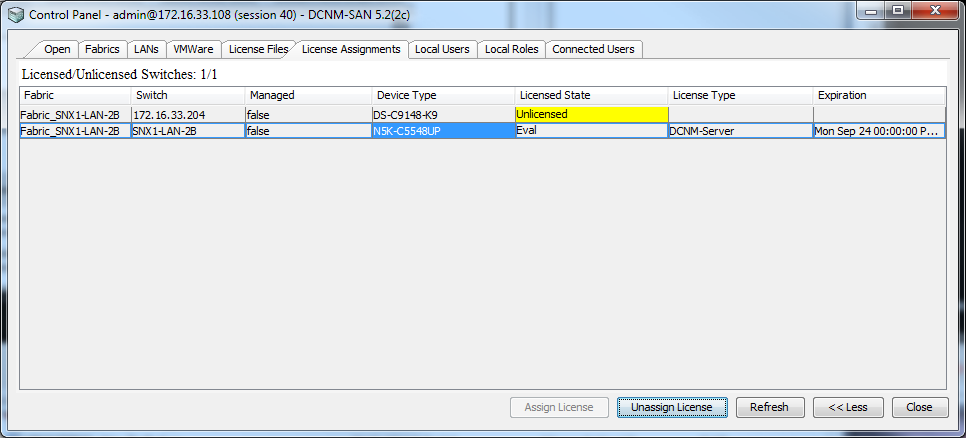Screen dimensions: 966x438
Task: Click empty License Type cell of Unlicensed row
Action: click(x=741, y=115)
